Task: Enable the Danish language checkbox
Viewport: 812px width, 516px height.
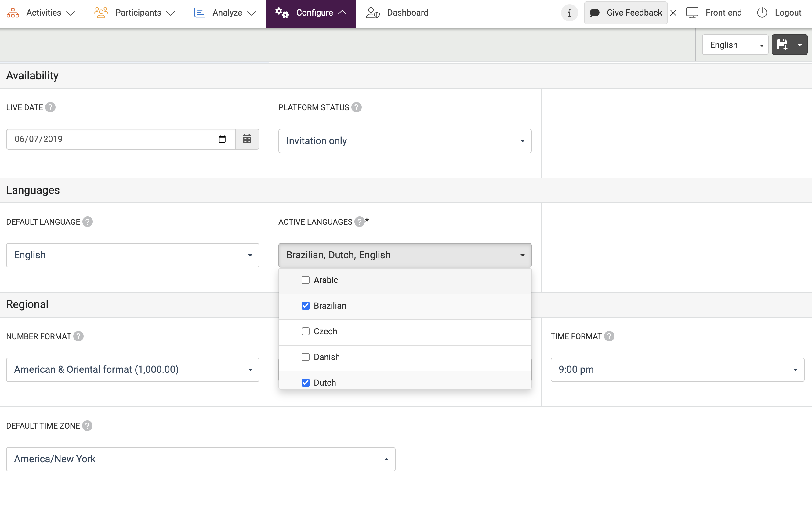Action: (x=305, y=357)
